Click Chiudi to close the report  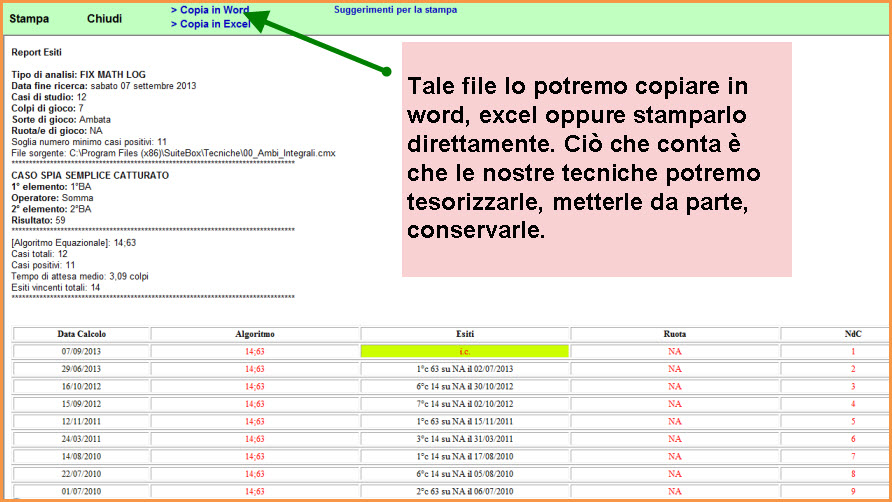coord(105,19)
